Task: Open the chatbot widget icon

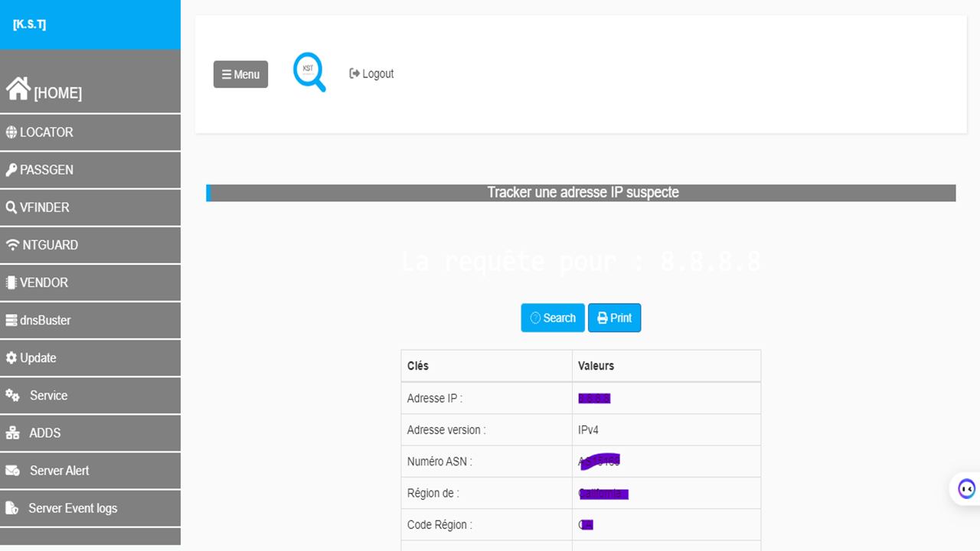Action: pos(966,488)
